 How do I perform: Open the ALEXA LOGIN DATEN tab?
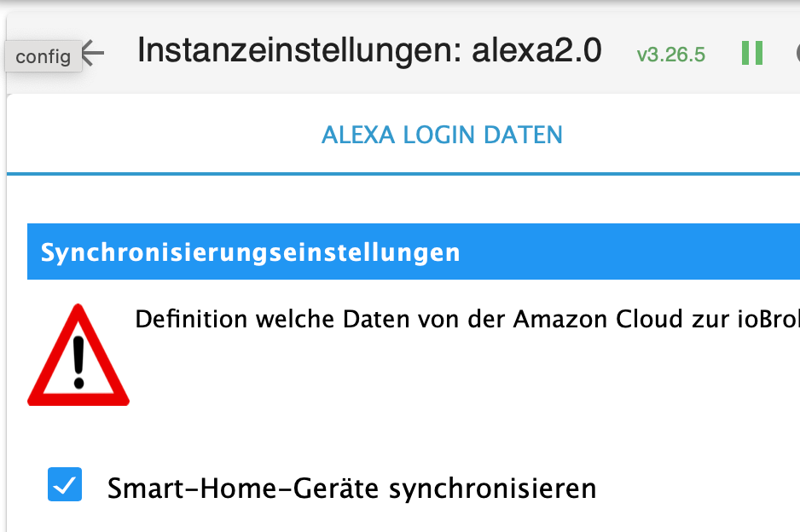[x=442, y=135]
